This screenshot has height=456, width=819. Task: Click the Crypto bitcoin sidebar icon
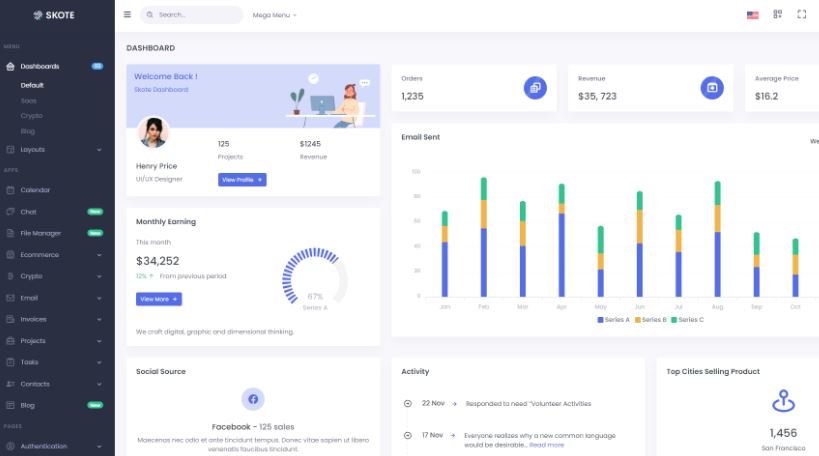[x=10, y=276]
